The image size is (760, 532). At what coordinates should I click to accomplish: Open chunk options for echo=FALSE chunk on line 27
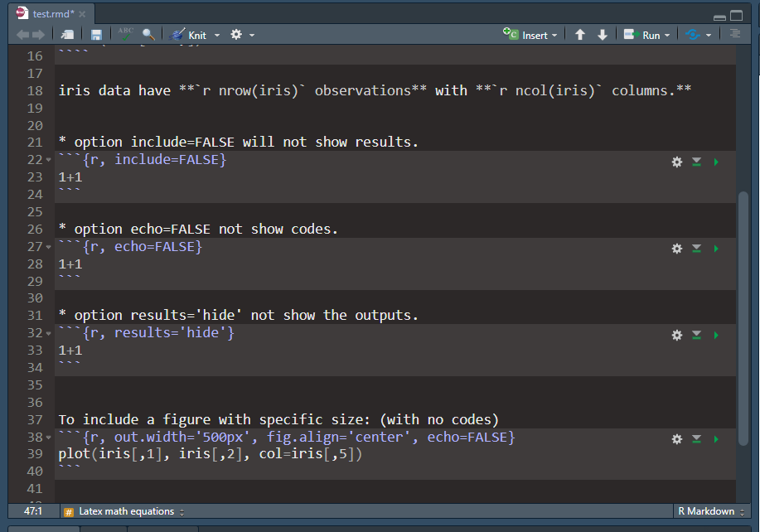pos(677,249)
